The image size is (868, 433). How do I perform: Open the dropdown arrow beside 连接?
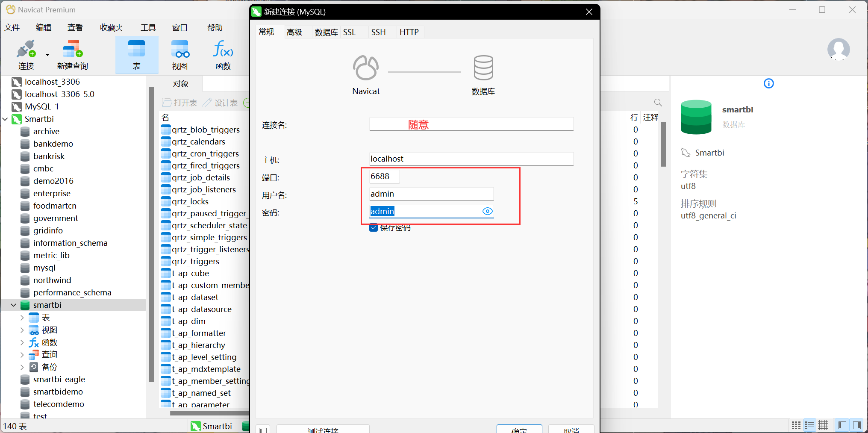click(47, 55)
